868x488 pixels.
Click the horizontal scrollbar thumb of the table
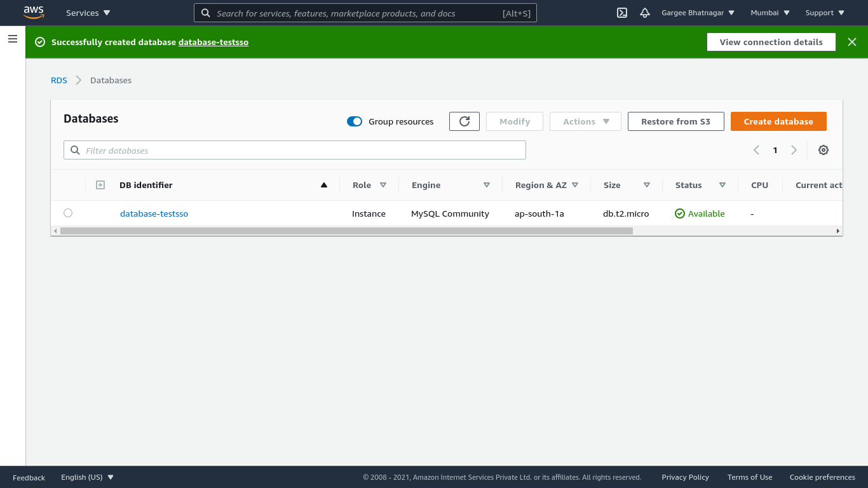pos(346,231)
